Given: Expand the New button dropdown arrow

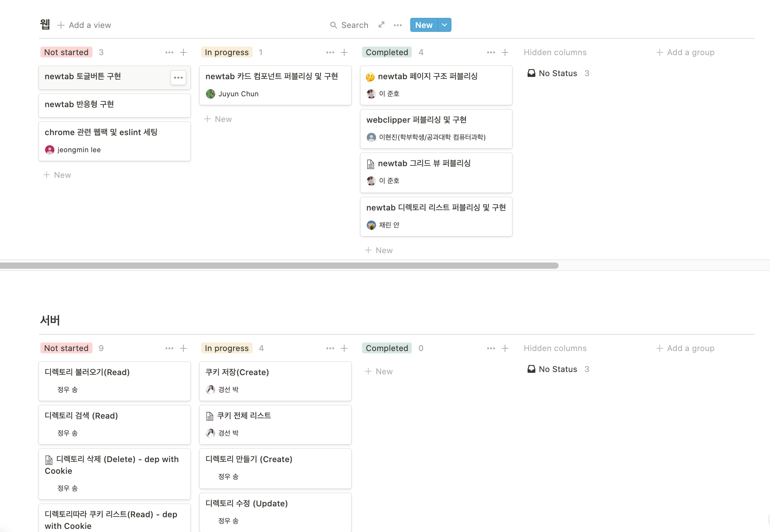Looking at the screenshot, I should 444,25.
